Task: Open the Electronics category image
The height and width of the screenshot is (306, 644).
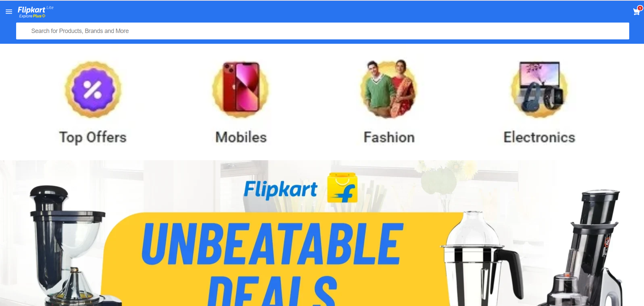Action: (539, 90)
